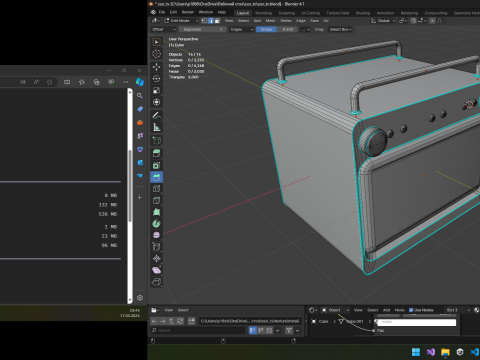Viewport: 480px width, 360px height.
Task: Select the Rip Region tool
Action: click(156, 282)
